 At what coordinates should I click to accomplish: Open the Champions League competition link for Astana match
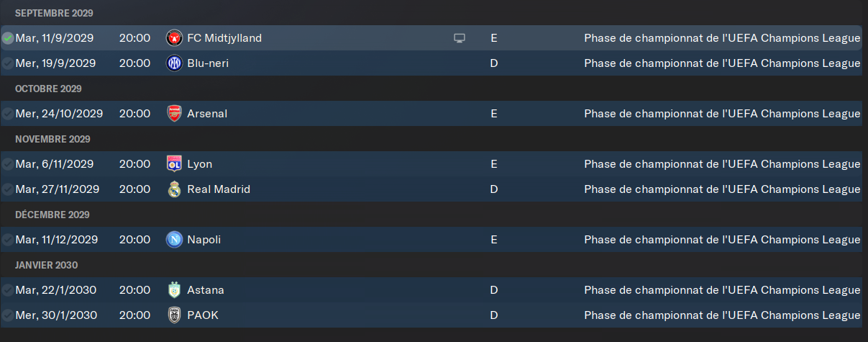(x=722, y=290)
